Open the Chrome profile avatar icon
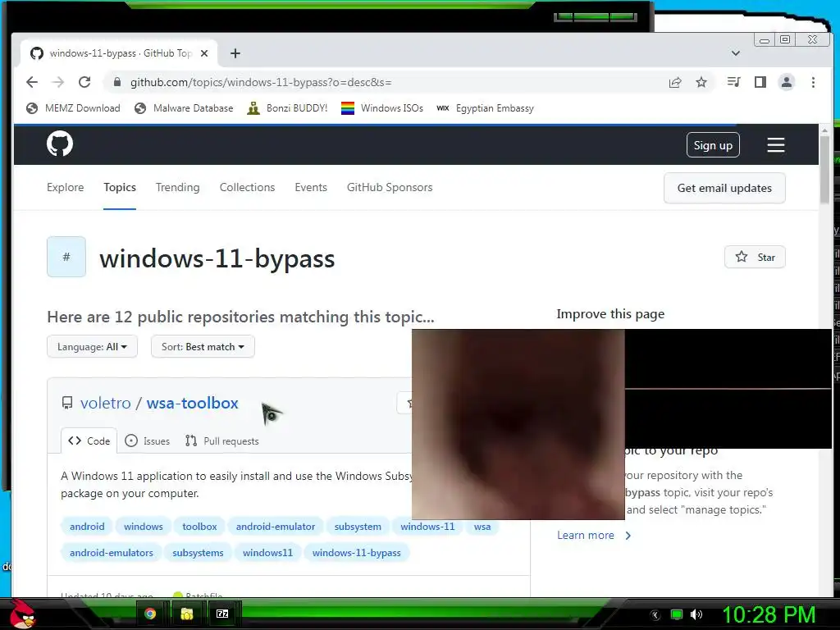 (786, 82)
